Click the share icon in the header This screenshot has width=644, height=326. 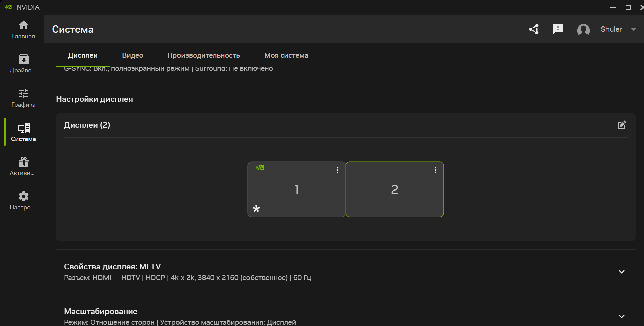[534, 29]
